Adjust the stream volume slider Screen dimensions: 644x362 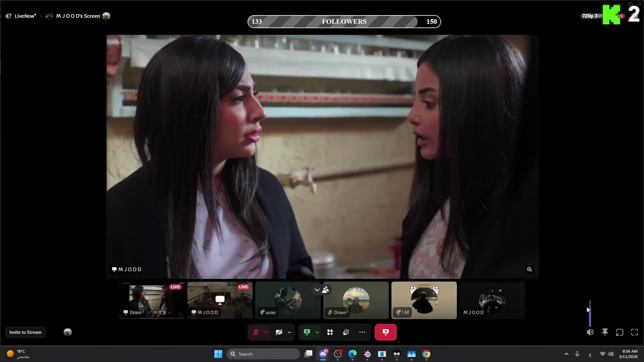tap(590, 314)
